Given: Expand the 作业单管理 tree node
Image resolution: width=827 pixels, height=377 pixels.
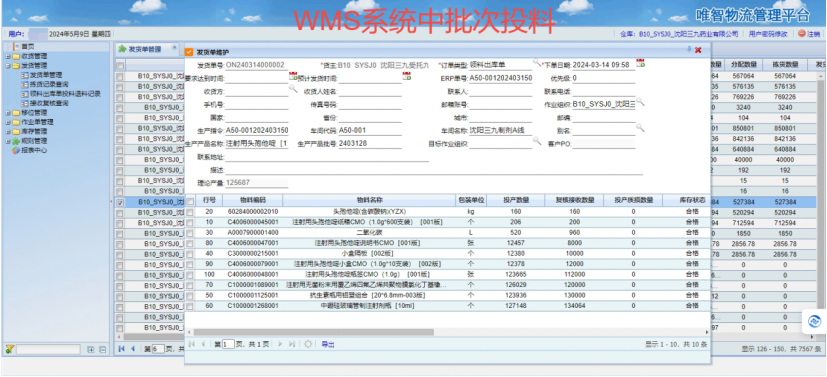Looking at the screenshot, I should tap(7, 122).
